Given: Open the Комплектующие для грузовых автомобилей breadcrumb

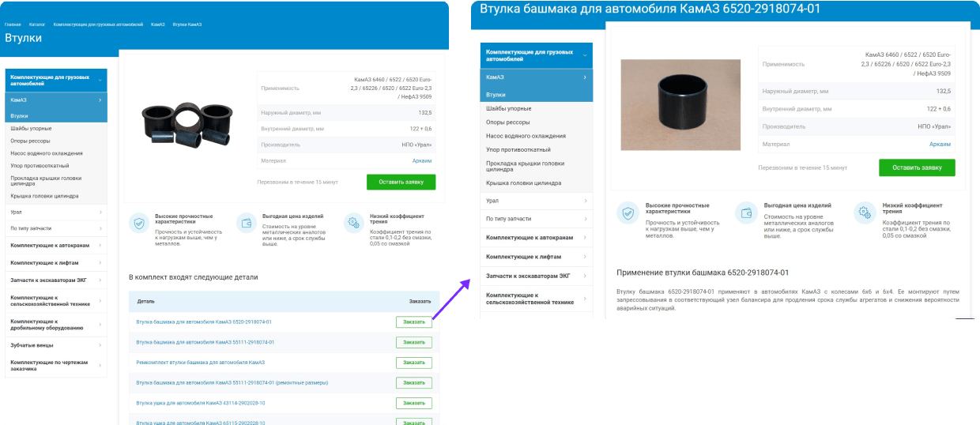Looking at the screenshot, I should click(97, 24).
